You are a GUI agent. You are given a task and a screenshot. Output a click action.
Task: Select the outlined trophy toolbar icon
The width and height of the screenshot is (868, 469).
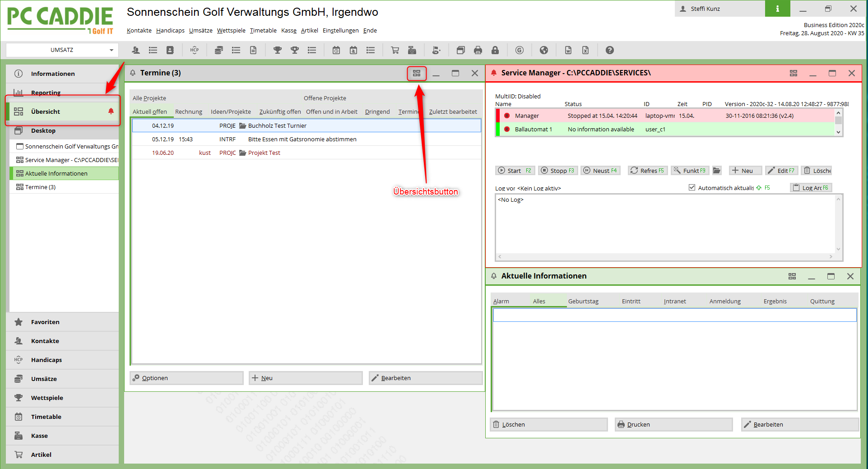295,50
